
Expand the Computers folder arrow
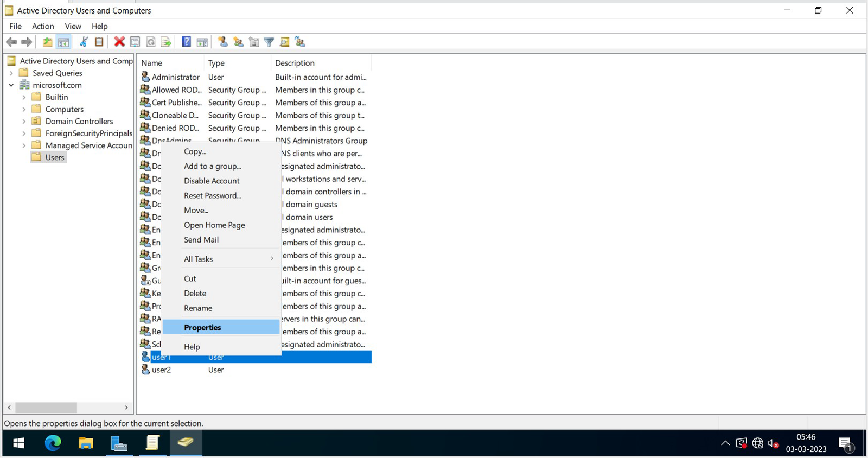click(24, 109)
